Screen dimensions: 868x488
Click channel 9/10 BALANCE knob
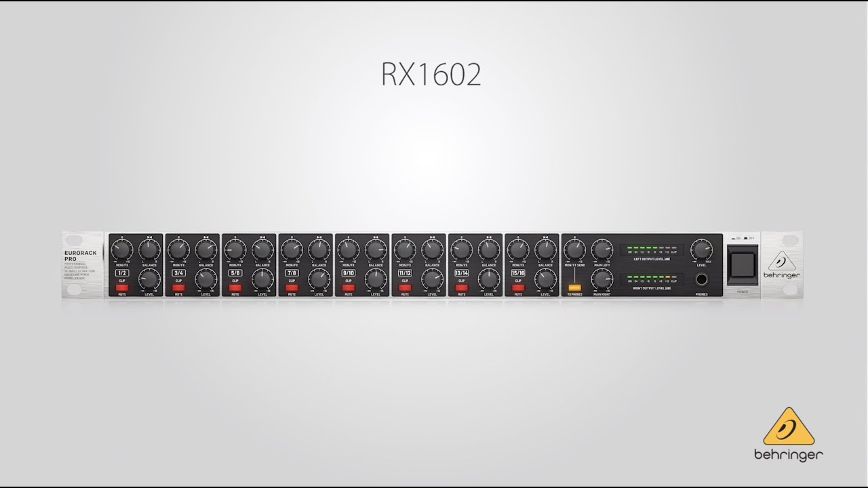376,250
